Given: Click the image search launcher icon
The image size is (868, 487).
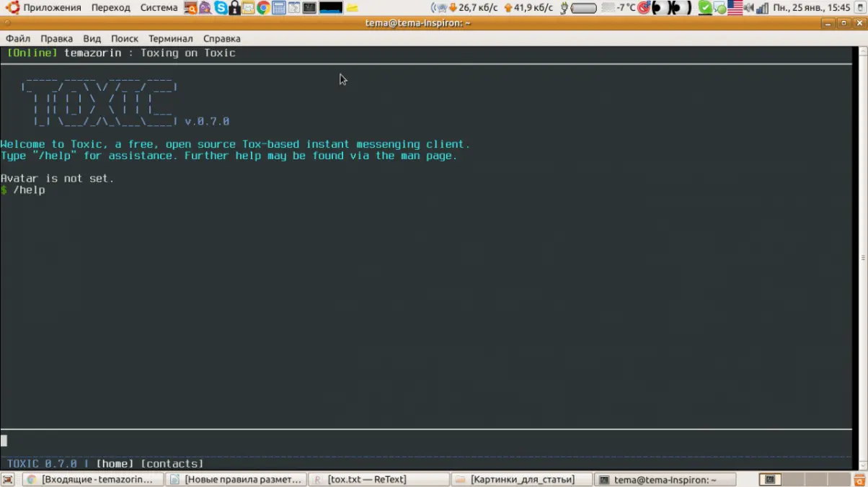Looking at the screenshot, I should tap(190, 8).
